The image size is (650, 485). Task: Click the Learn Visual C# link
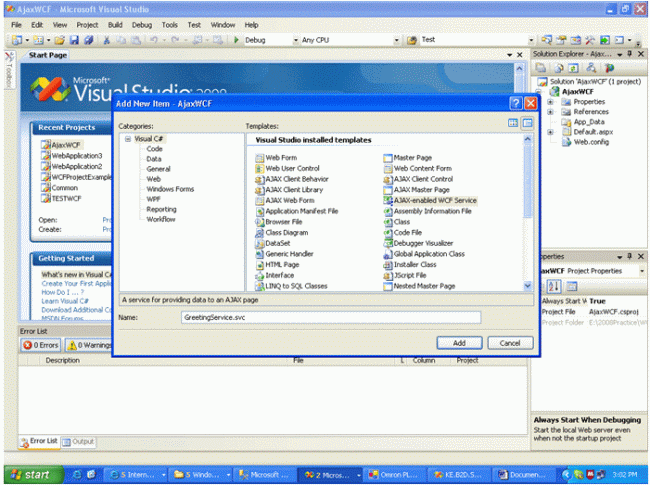[x=65, y=301]
